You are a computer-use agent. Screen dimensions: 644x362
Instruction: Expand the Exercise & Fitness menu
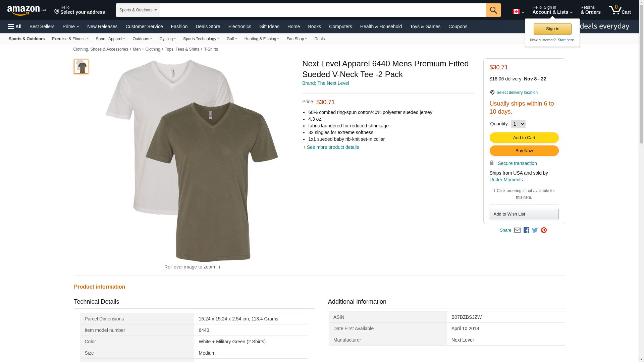[70, 39]
